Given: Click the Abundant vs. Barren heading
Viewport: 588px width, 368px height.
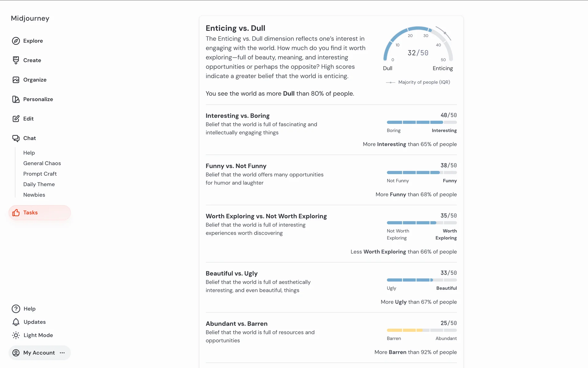Looking at the screenshot, I should [x=236, y=324].
